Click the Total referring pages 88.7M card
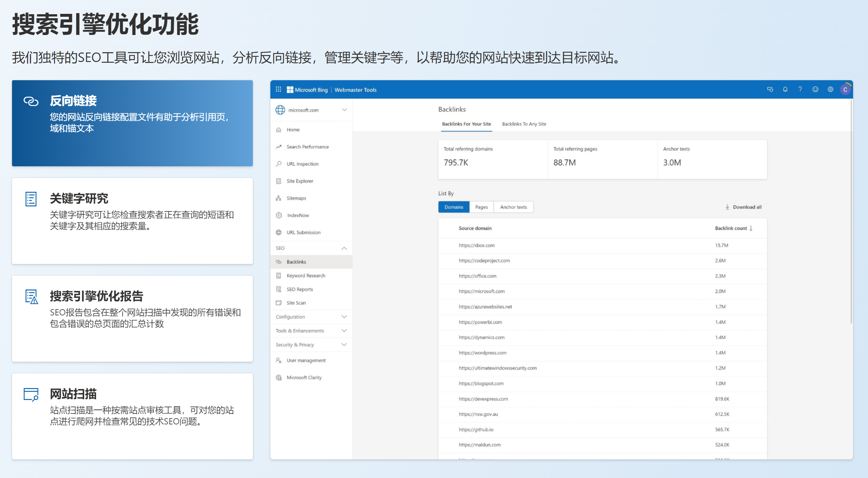Screen dimensions: 868x478 pos(602,159)
